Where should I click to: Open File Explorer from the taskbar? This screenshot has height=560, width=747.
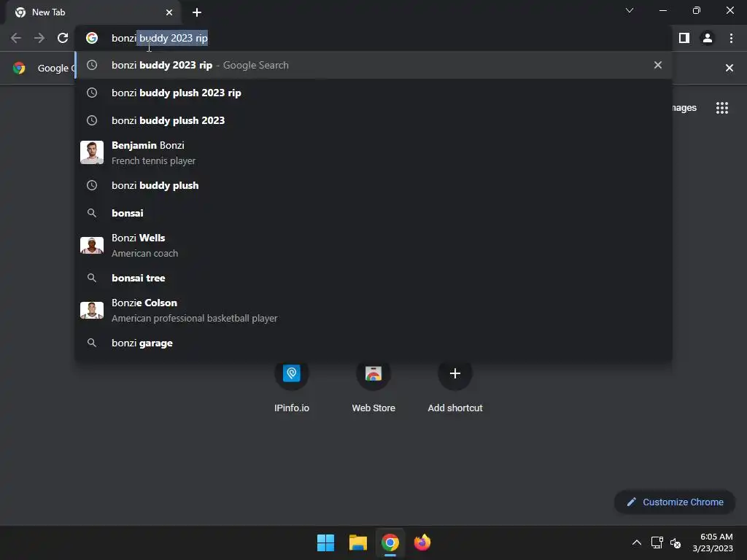pyautogui.click(x=357, y=542)
